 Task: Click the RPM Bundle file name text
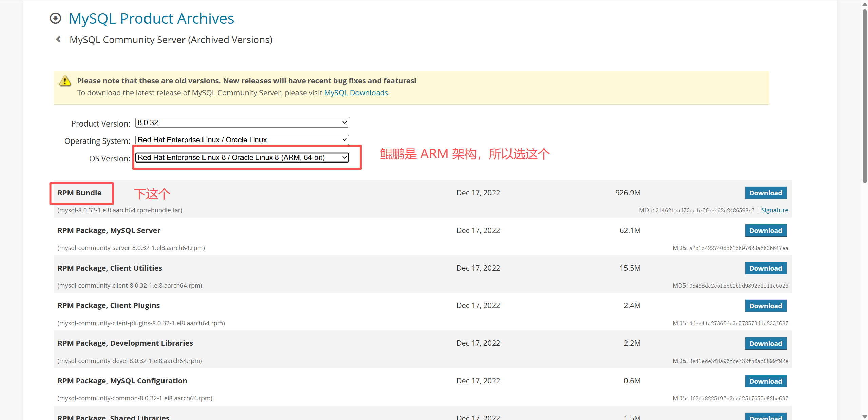pos(120,210)
